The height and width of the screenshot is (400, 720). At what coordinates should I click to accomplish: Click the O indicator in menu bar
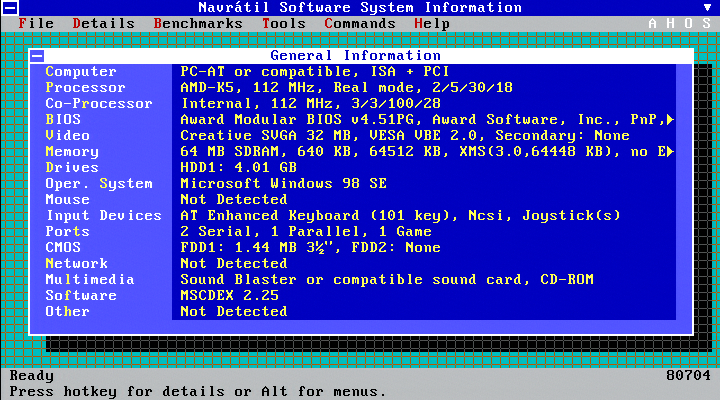click(x=688, y=23)
